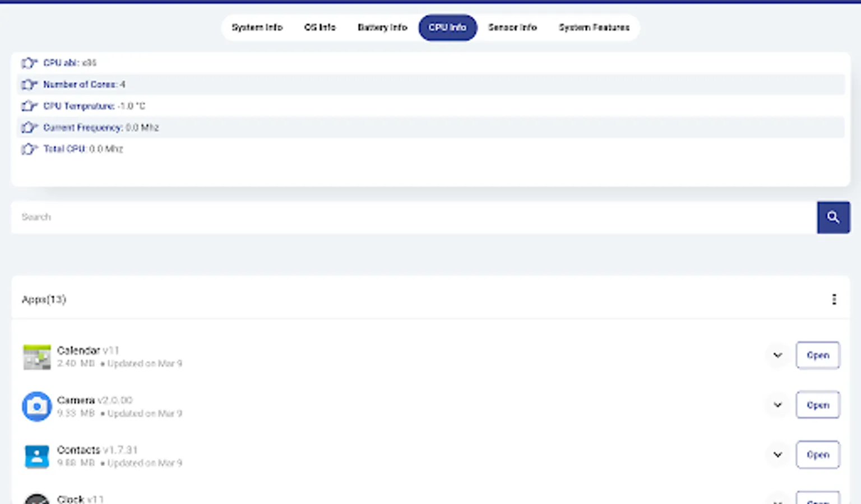Expand details for the Calendar app
The width and height of the screenshot is (861, 504).
pyautogui.click(x=777, y=355)
